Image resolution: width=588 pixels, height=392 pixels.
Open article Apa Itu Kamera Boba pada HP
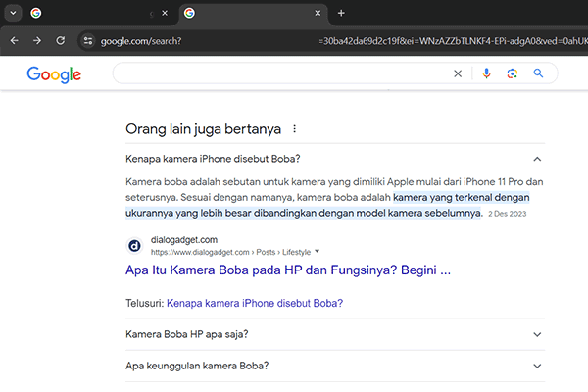(287, 270)
